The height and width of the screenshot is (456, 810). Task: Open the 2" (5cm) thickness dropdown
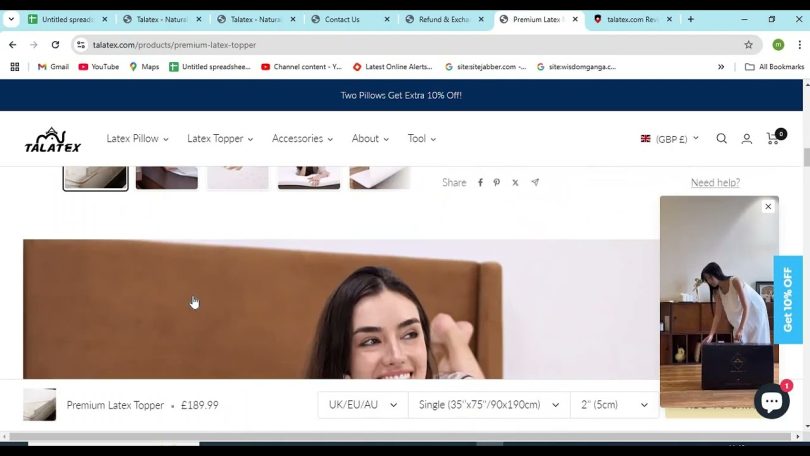[x=614, y=405]
